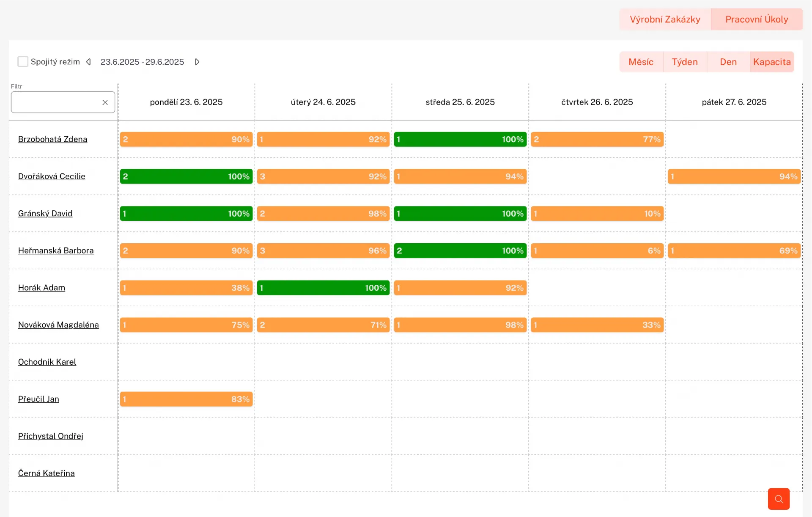Click in the Filtr input field
812x517 pixels.
point(55,102)
